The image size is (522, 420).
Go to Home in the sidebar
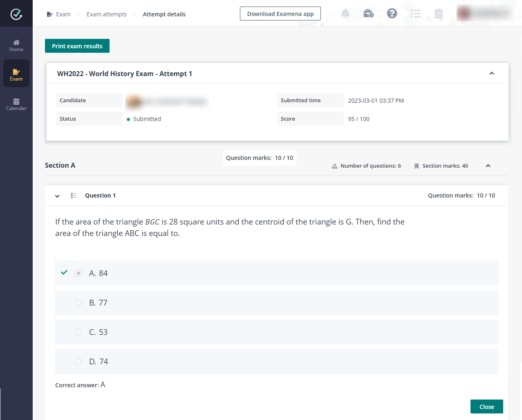(x=16, y=45)
